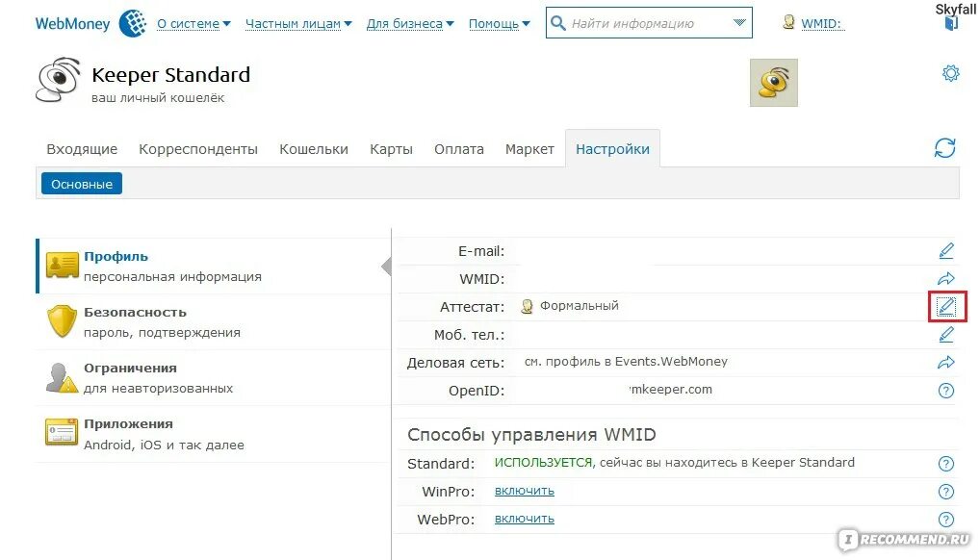Click the Приложения window icon
Image resolution: width=980 pixels, height=560 pixels.
click(x=62, y=432)
